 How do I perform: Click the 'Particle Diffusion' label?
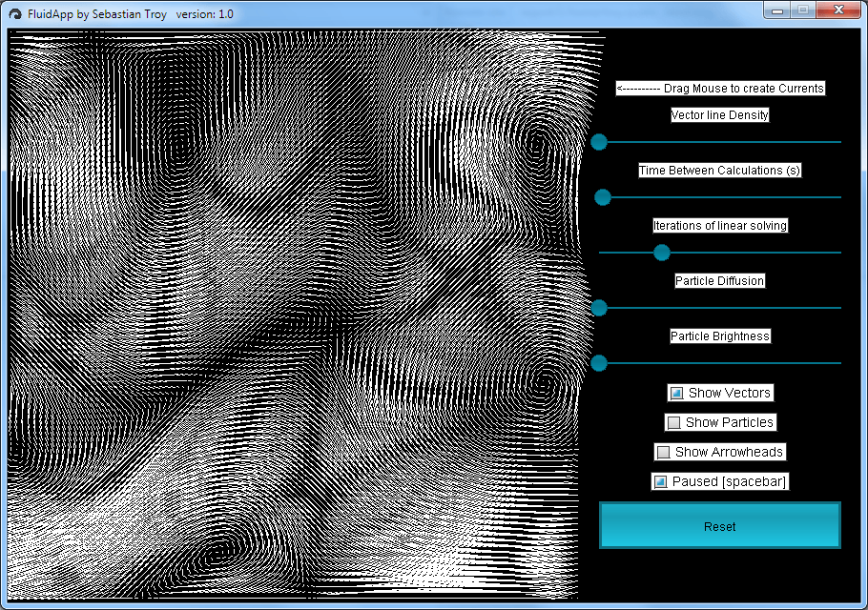(719, 281)
